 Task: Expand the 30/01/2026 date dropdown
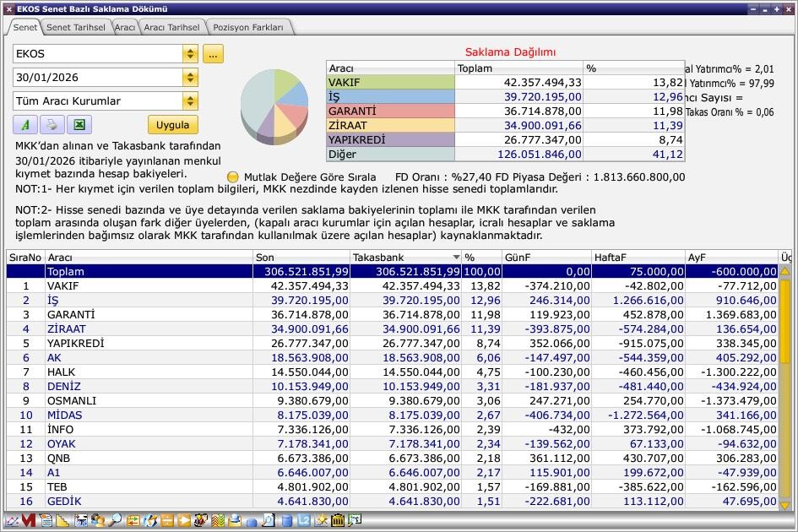pos(190,78)
